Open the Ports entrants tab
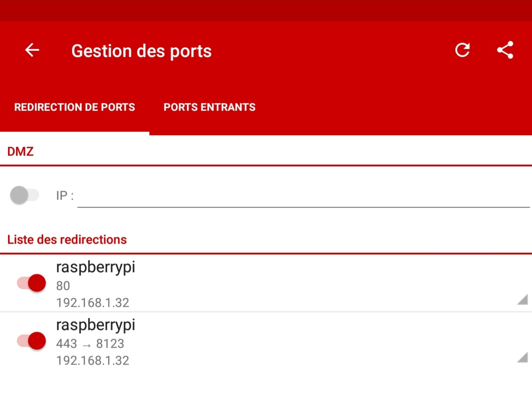 (x=209, y=107)
